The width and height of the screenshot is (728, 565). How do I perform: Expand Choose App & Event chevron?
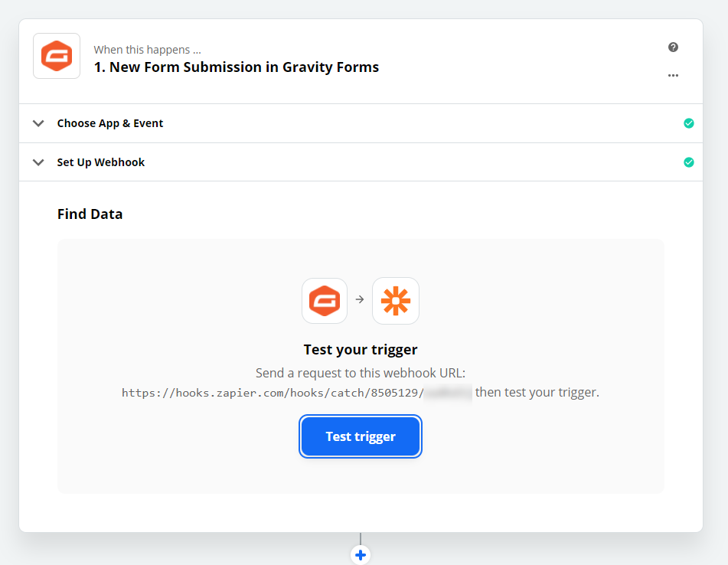[38, 123]
